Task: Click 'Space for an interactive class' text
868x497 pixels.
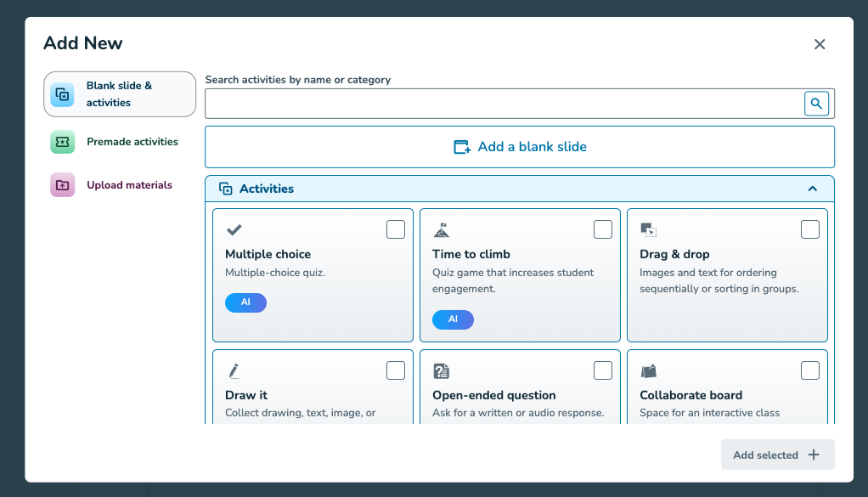Action: click(710, 413)
